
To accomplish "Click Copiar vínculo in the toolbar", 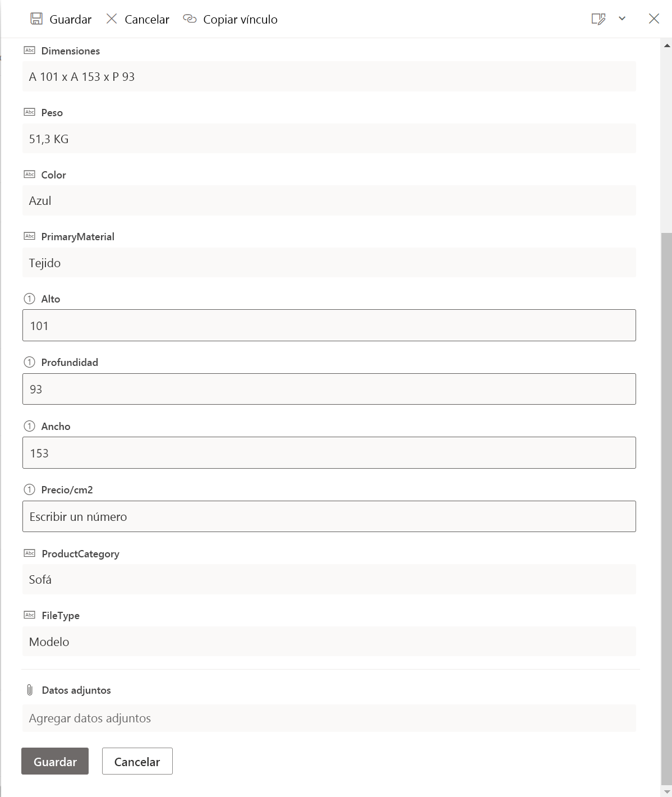I will pos(240,19).
